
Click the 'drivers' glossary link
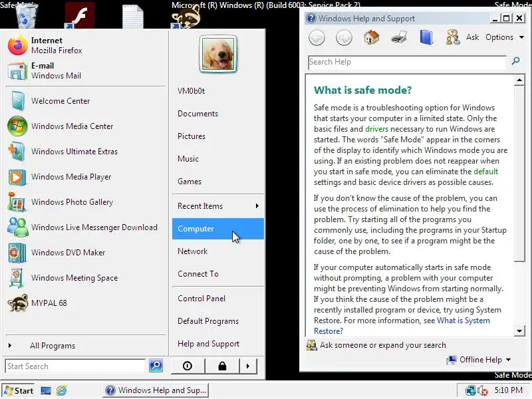tap(376, 129)
